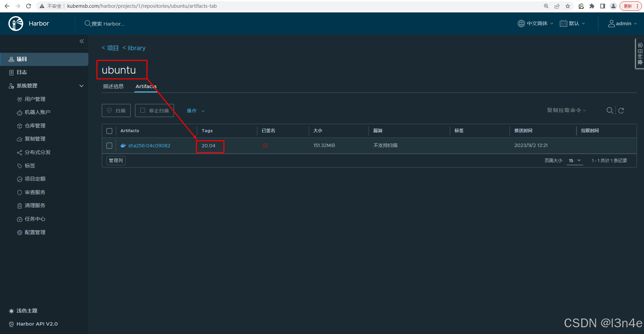Open the 用户管理 (user management) sidebar item
Screen dimensions: 644x334
point(35,99)
